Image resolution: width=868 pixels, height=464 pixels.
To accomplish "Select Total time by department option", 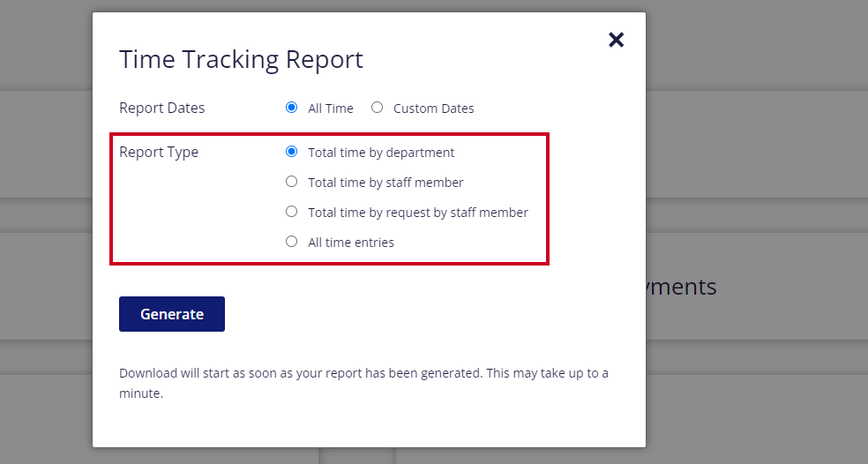I will [291, 152].
